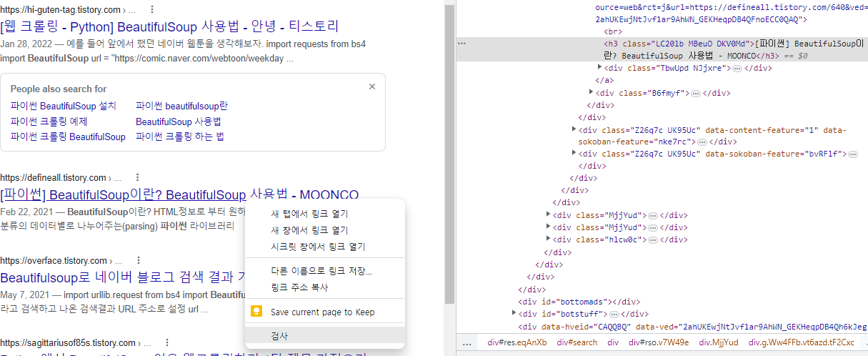Select '검사' (Inspect) in context menu
Image resolution: width=868 pixels, height=356 pixels.
tap(324, 336)
